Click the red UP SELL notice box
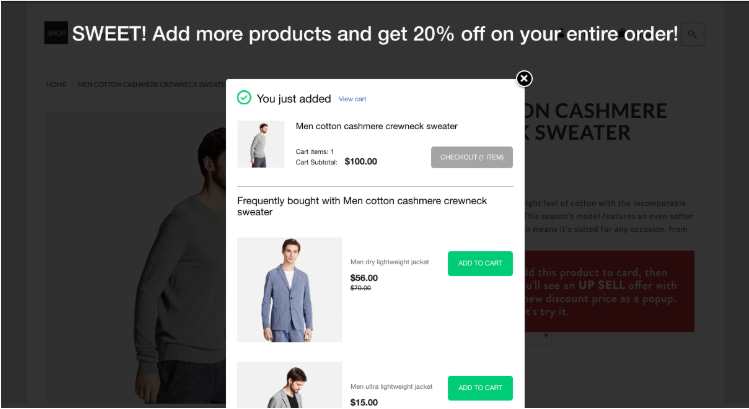749x409 pixels. point(610,291)
